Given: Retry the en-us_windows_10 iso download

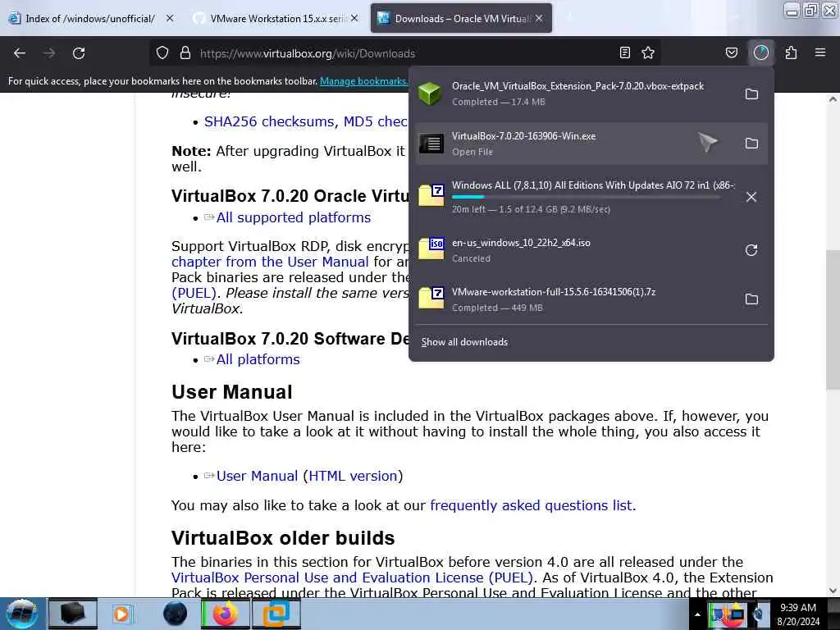Looking at the screenshot, I should (751, 250).
